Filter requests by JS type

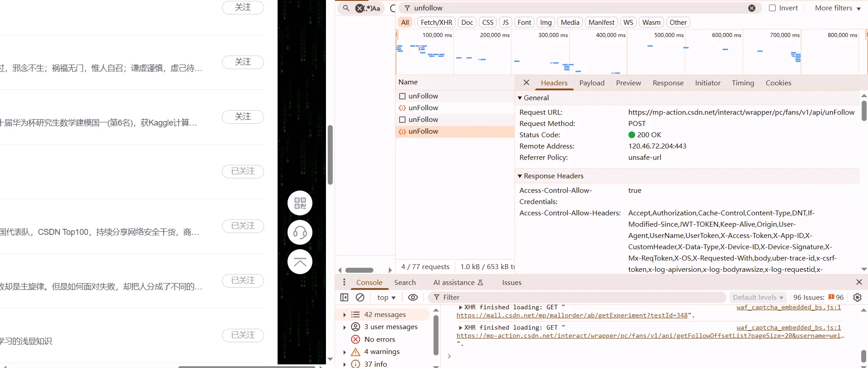pyautogui.click(x=505, y=23)
